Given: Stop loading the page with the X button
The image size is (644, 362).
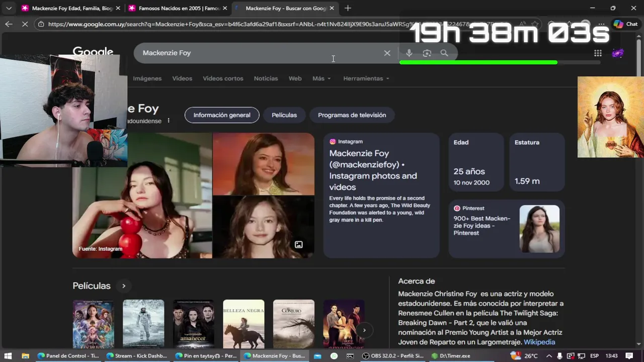Looking at the screenshot, I should [25, 24].
